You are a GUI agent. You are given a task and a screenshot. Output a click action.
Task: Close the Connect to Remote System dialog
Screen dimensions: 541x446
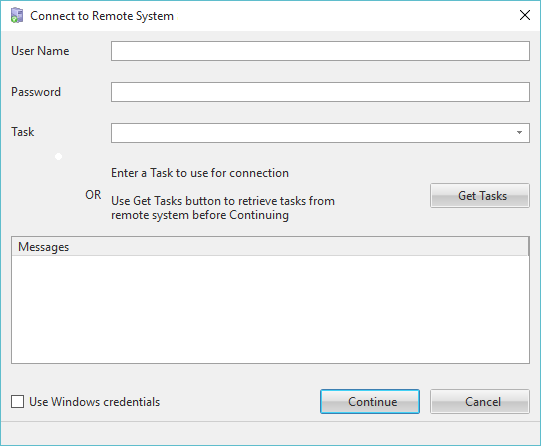(524, 15)
